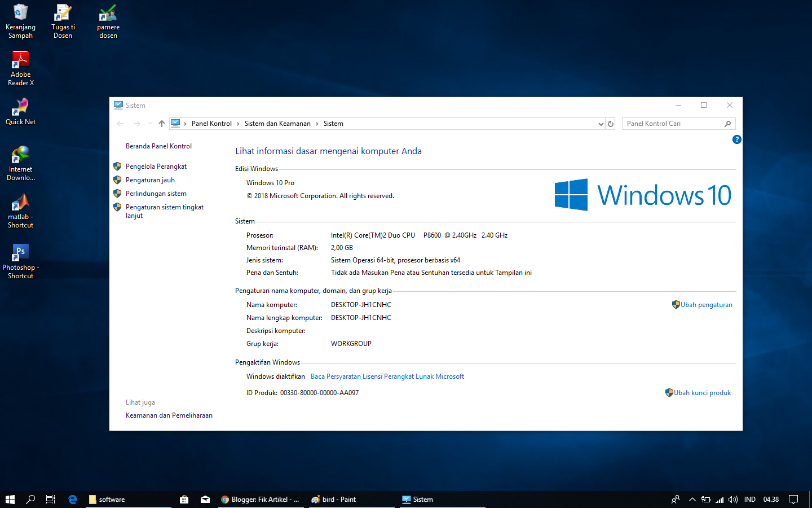This screenshot has width=812, height=508.
Task: Open Tugas ti Dosen desktop icon
Action: point(63,21)
